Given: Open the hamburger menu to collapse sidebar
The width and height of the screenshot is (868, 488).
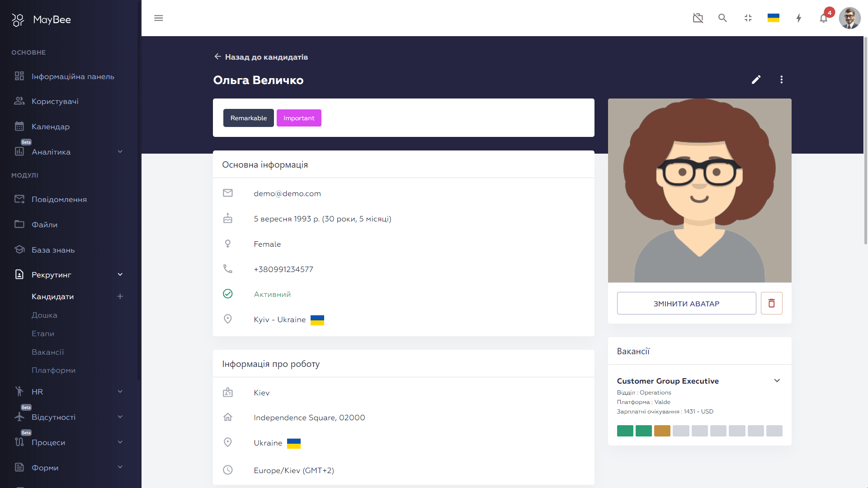Looking at the screenshot, I should pyautogui.click(x=158, y=18).
